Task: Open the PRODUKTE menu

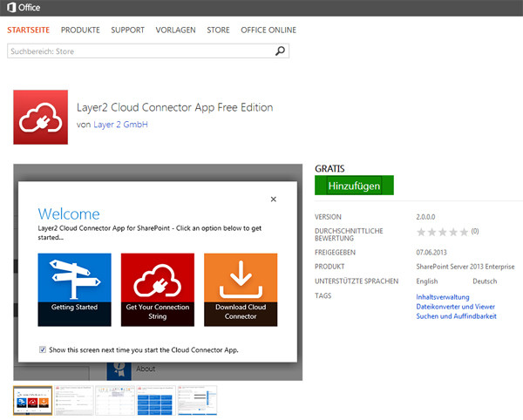Action: pos(80,30)
